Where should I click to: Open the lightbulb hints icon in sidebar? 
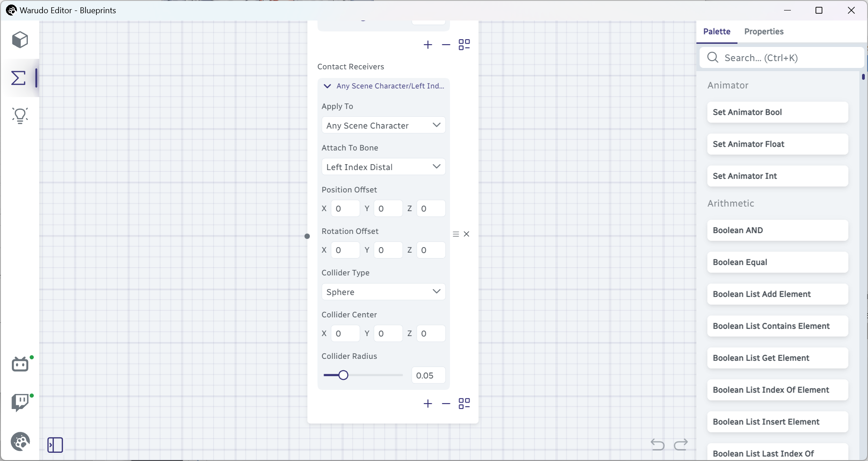point(20,116)
